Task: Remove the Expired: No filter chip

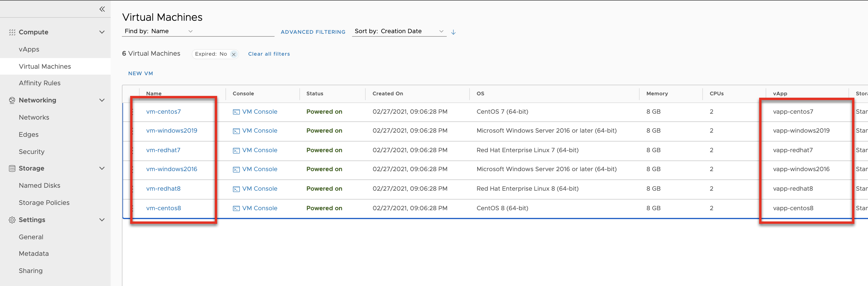Action: pos(233,54)
